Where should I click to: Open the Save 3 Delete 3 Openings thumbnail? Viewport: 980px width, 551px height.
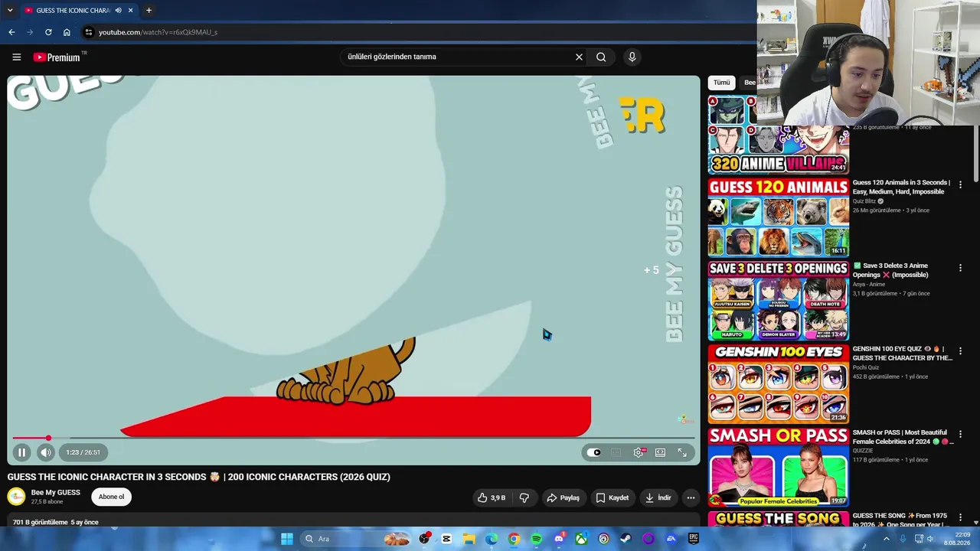pos(779,300)
